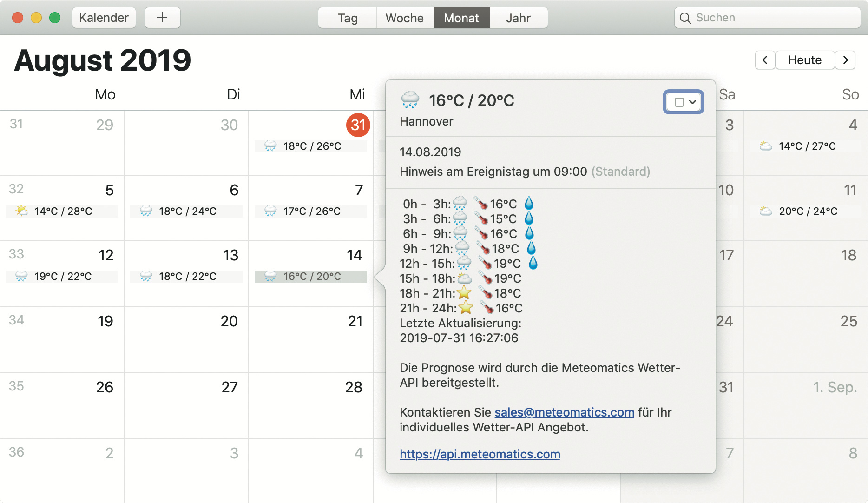This screenshot has height=503, width=868.
Task: Click the search magnifier icon
Action: (685, 18)
